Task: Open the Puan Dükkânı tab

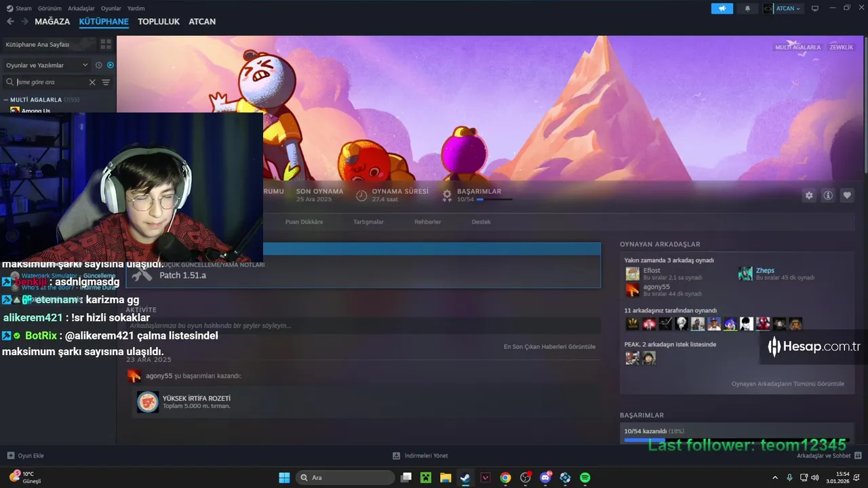Action: tap(304, 222)
